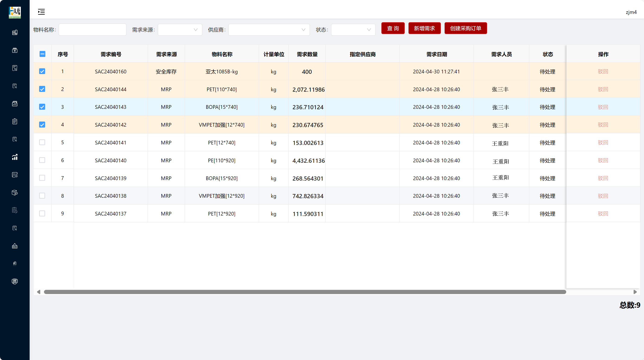Click the left arrow of horizontal scrollbar
The height and width of the screenshot is (360, 644).
(38, 292)
